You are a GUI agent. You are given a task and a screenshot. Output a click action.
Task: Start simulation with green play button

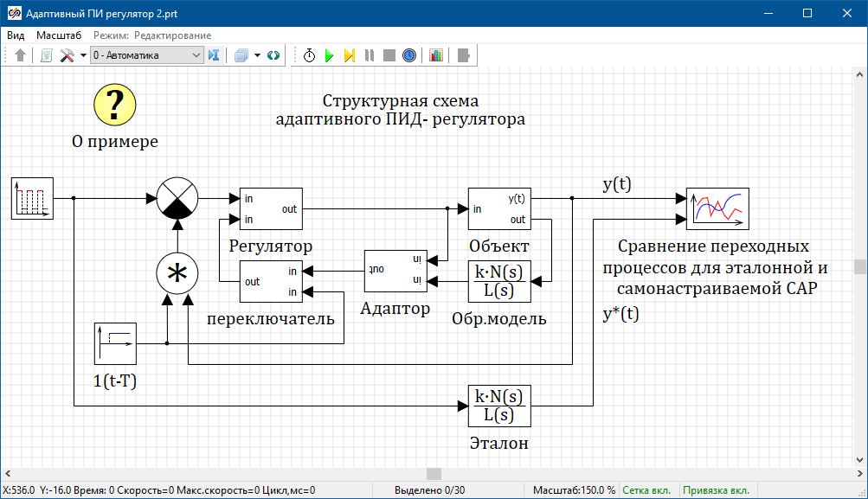tap(329, 55)
